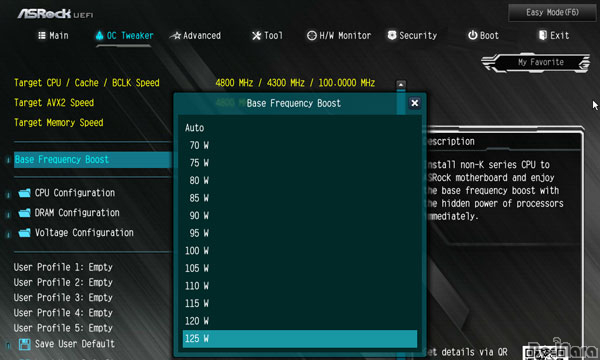Click the Target AVX2 Speed label

pos(54,103)
